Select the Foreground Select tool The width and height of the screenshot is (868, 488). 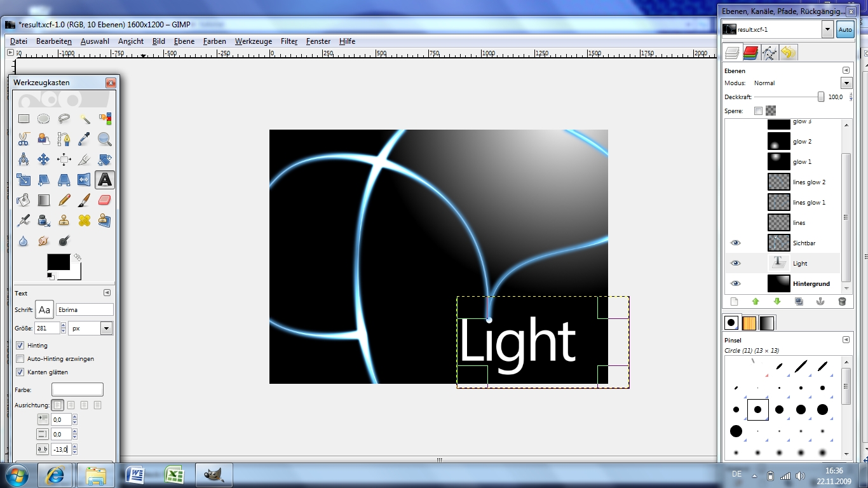pos(44,139)
